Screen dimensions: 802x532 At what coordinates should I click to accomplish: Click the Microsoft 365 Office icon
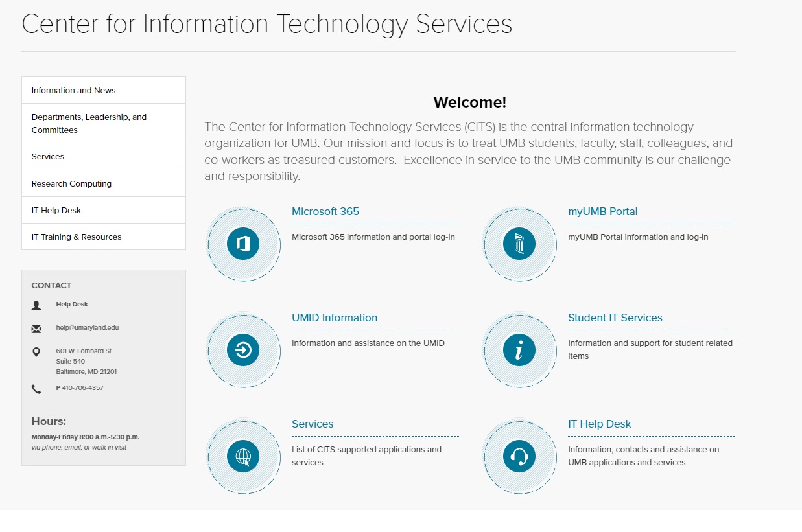coord(243,244)
